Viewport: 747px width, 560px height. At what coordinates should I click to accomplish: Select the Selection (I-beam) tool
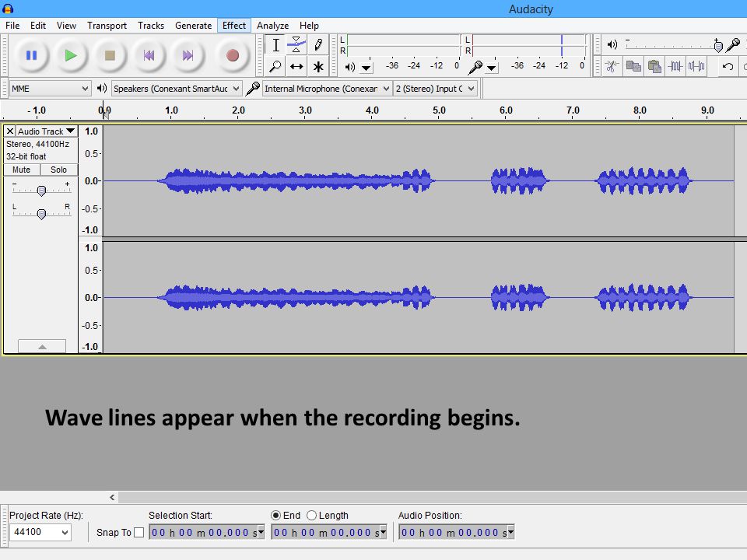coord(275,45)
